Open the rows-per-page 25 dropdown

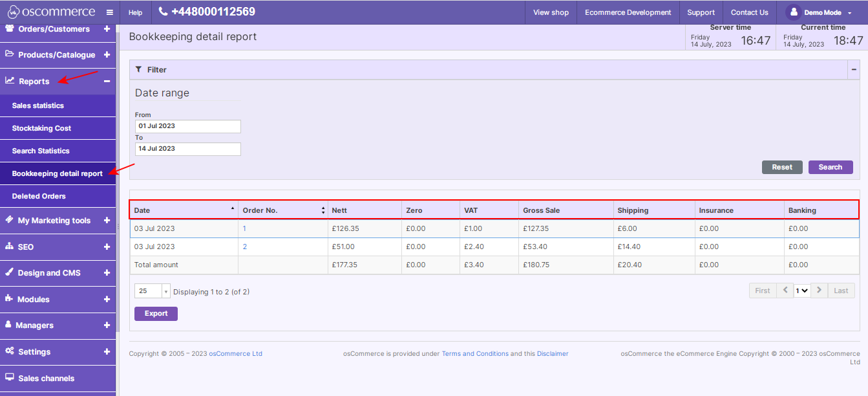(153, 291)
